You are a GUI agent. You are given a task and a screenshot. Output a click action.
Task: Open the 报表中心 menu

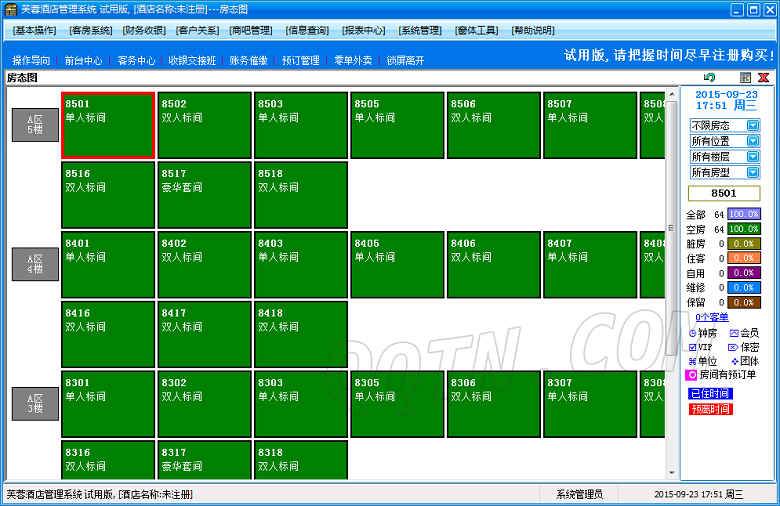click(364, 30)
